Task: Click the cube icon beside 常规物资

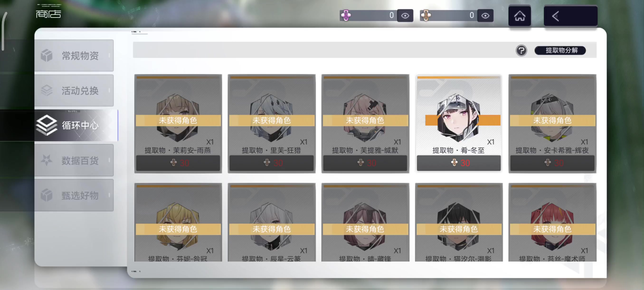Action: 47,55
